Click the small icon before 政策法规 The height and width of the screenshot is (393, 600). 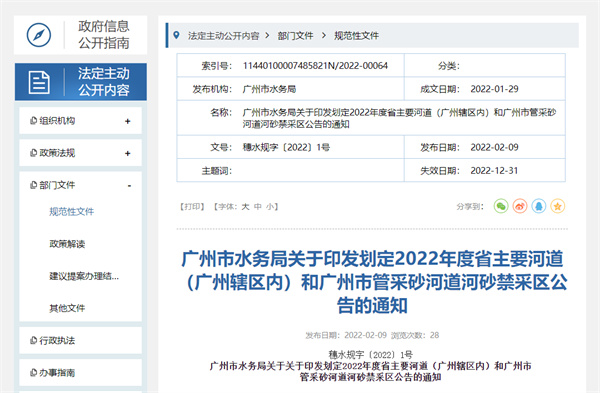coord(33,153)
